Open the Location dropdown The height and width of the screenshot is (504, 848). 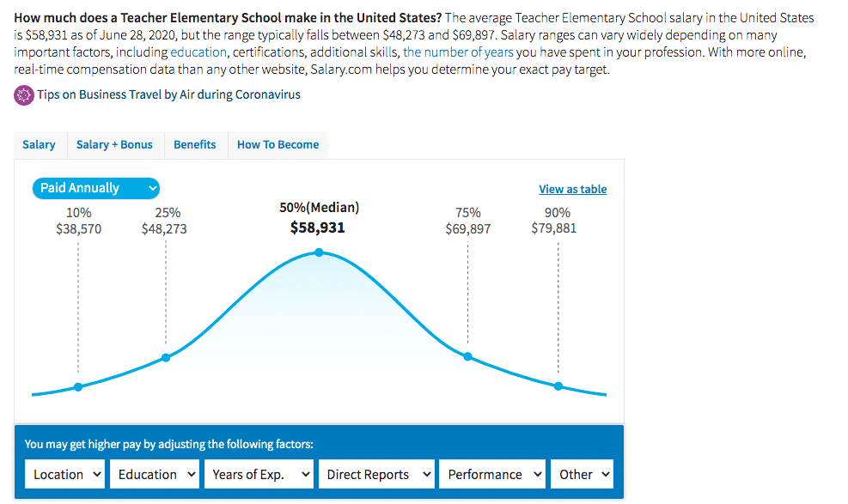point(64,473)
